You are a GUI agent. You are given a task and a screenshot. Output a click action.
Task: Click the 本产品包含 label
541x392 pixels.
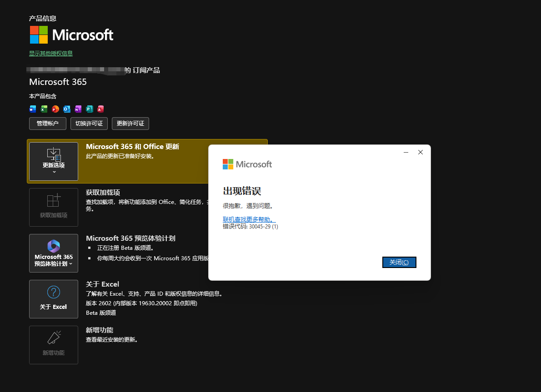coord(43,96)
